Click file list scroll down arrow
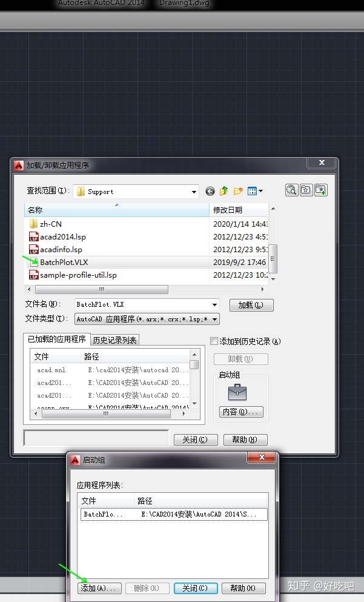Viewport: 364px width, 602px height. (x=273, y=279)
